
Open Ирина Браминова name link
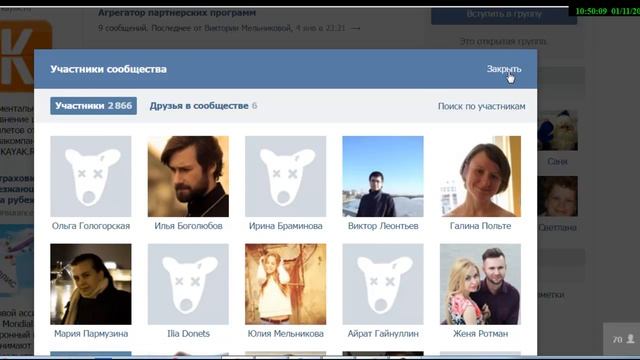[286, 226]
